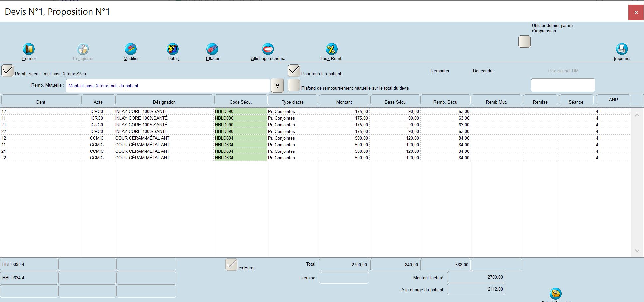Click the Modifier icon in toolbar

131,49
